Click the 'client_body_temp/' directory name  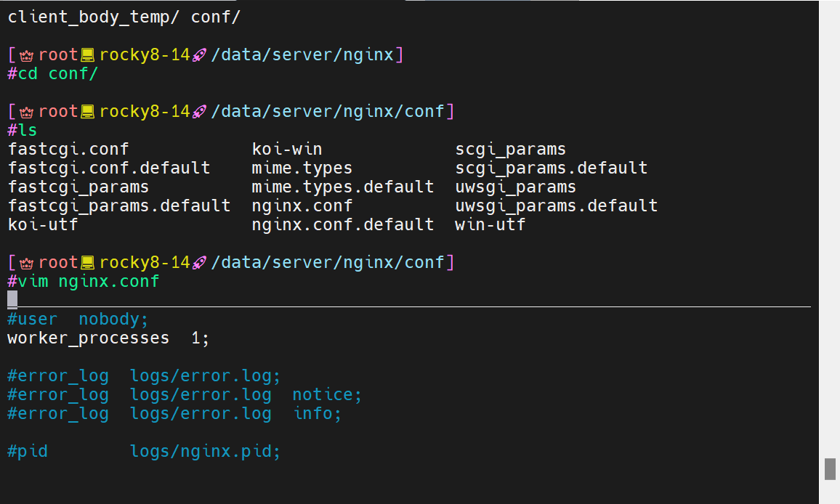coord(93,17)
